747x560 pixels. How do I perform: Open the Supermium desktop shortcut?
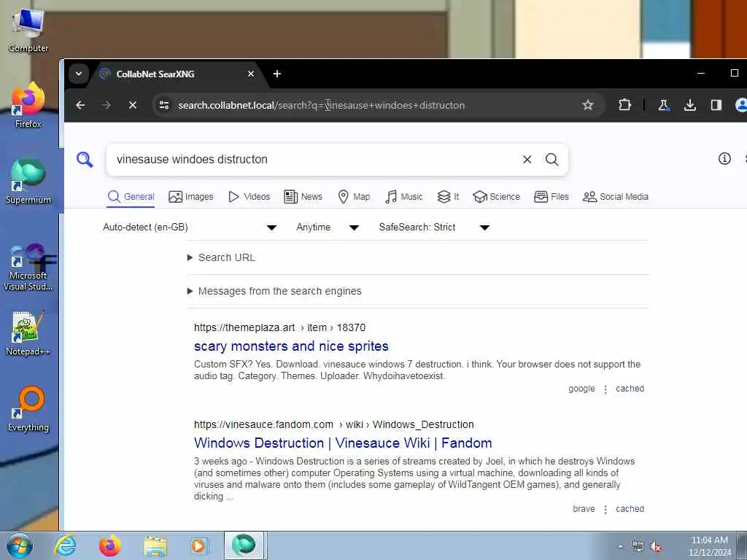[28, 181]
